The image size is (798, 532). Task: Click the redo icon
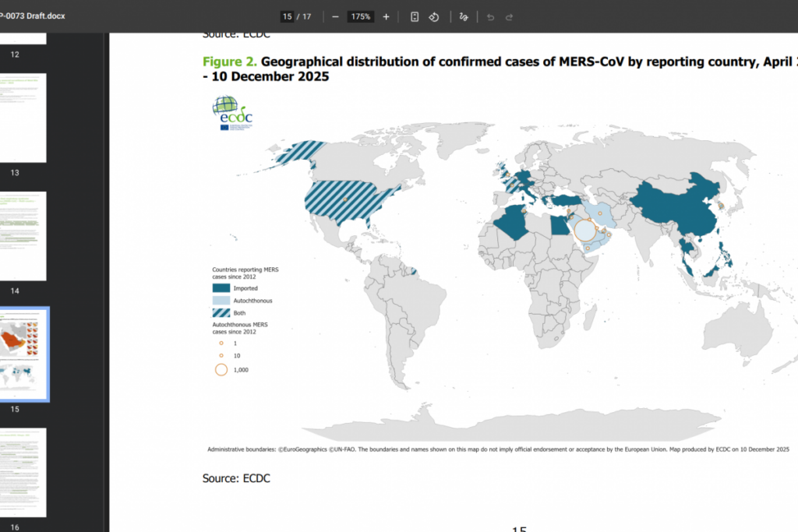(x=508, y=16)
